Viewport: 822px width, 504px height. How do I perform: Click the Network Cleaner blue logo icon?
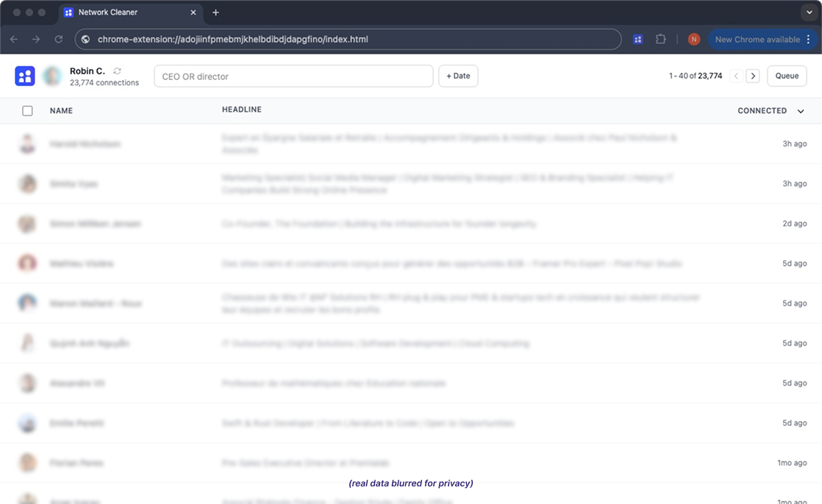(x=24, y=76)
